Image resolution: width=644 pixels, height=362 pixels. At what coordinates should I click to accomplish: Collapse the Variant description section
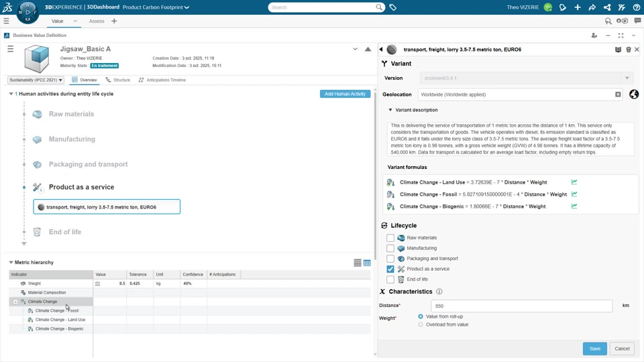[x=390, y=110]
